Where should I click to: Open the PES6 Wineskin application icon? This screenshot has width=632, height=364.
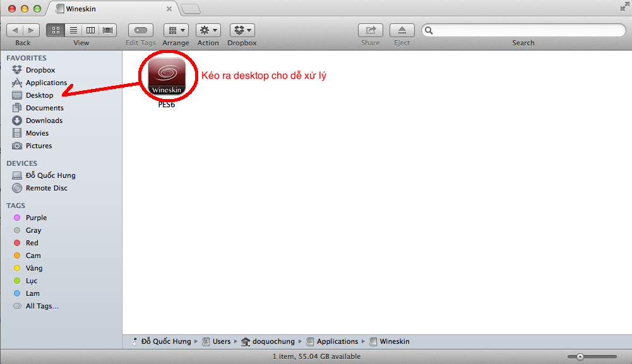167,76
